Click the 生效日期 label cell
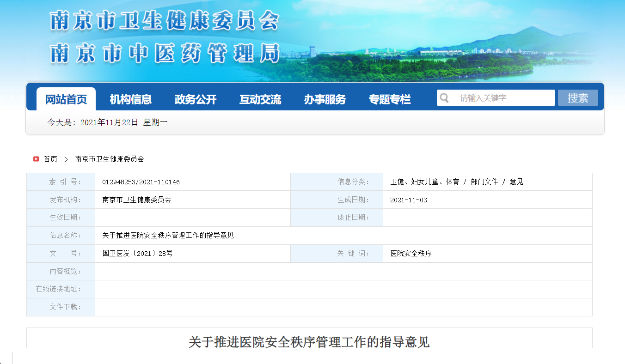Screen dimensions: 625x364 [x=61, y=218]
